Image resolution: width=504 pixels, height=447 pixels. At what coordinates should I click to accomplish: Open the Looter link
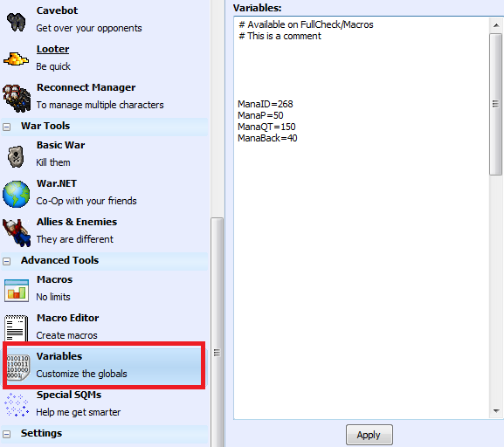(52, 49)
